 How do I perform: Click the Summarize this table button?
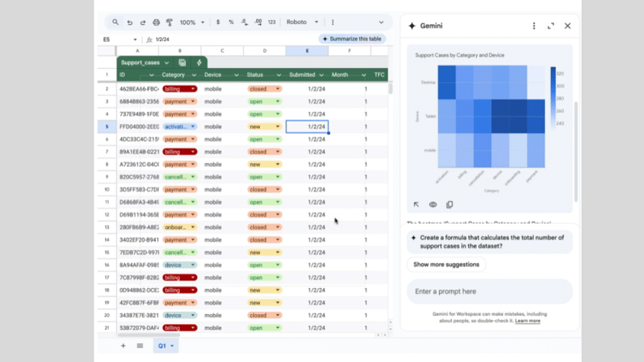pos(353,39)
